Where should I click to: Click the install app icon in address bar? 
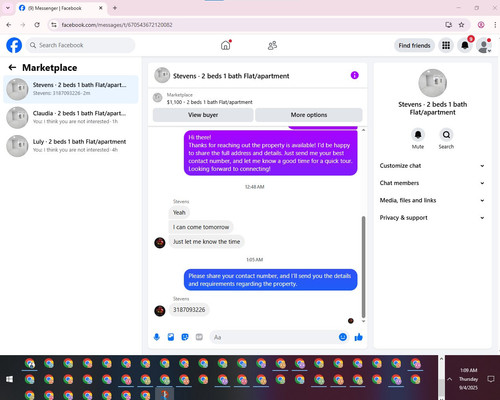coord(448,25)
